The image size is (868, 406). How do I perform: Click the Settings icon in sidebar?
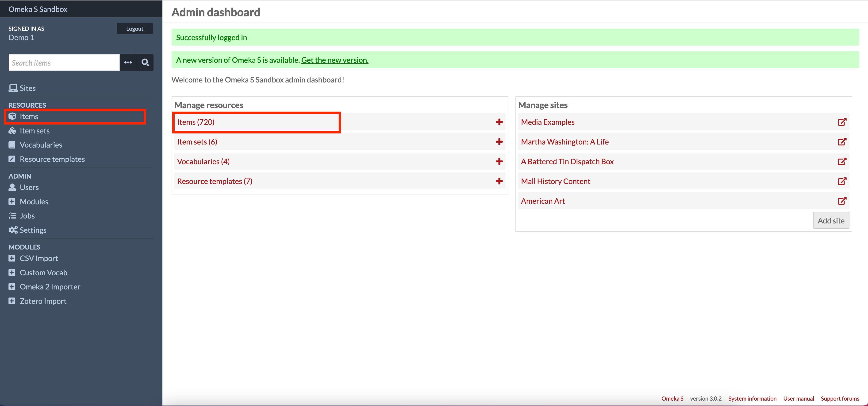(x=13, y=230)
